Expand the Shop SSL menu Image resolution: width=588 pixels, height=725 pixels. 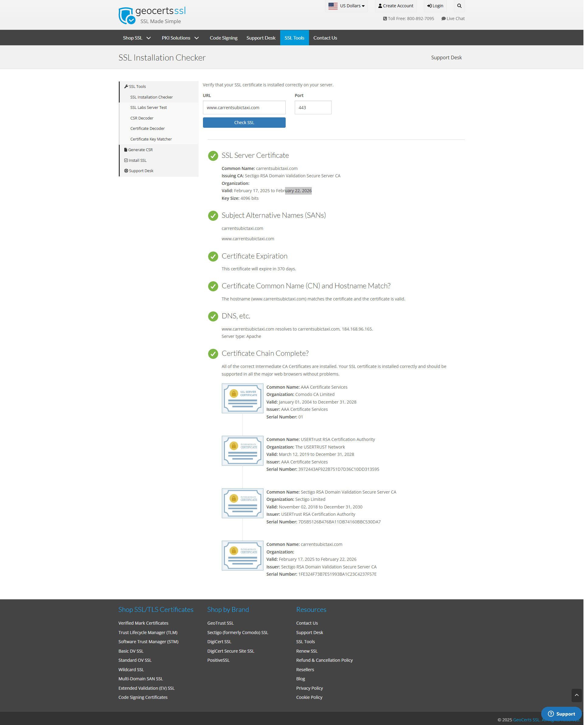pos(138,38)
